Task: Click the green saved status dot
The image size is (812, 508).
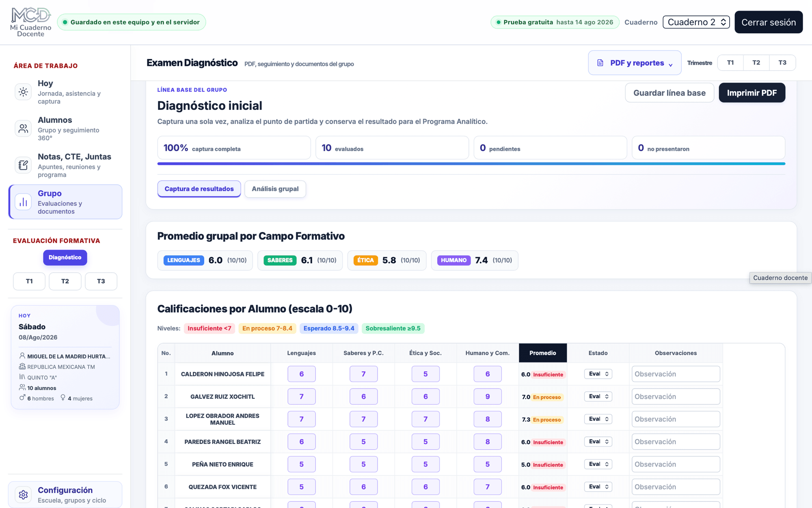Action: (x=65, y=22)
